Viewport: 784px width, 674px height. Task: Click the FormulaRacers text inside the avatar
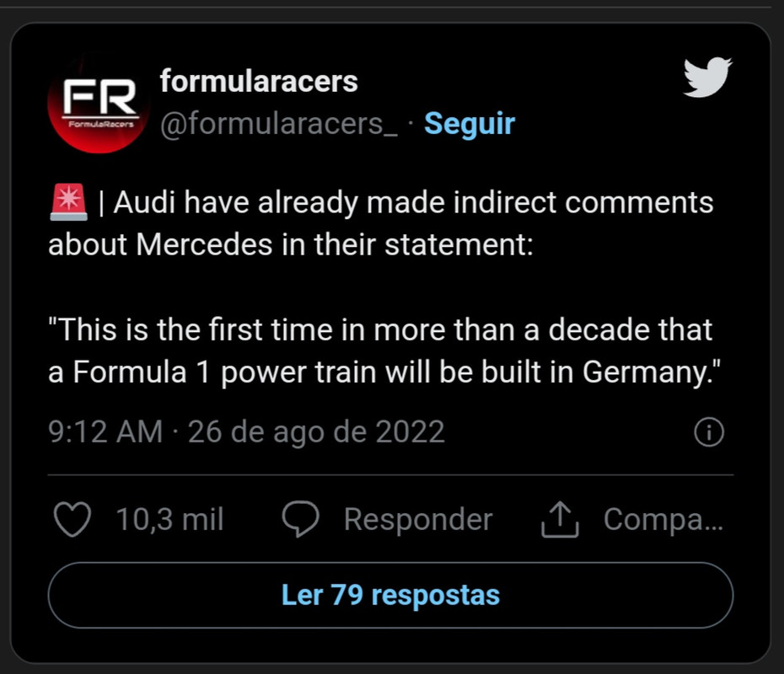pyautogui.click(x=101, y=124)
